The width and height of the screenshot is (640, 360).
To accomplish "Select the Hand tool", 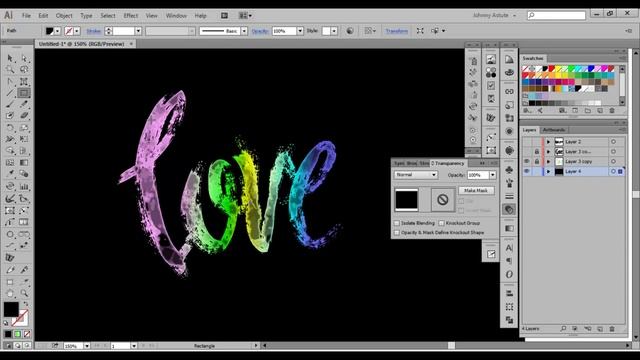I will click(x=10, y=293).
